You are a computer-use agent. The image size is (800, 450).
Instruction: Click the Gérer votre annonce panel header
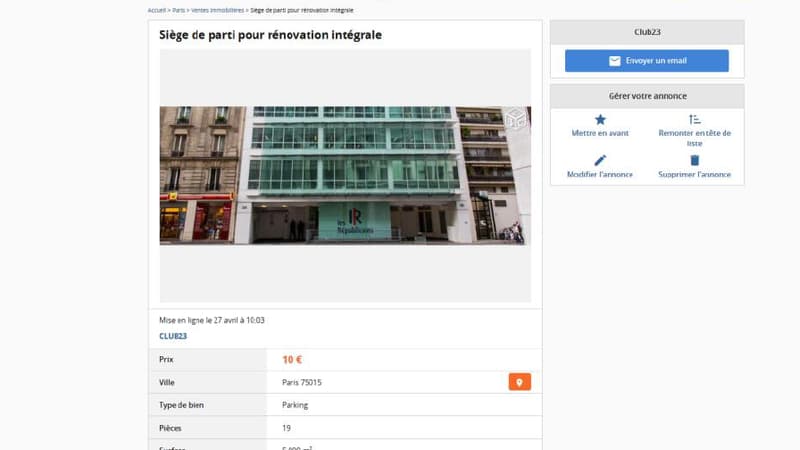(x=647, y=96)
